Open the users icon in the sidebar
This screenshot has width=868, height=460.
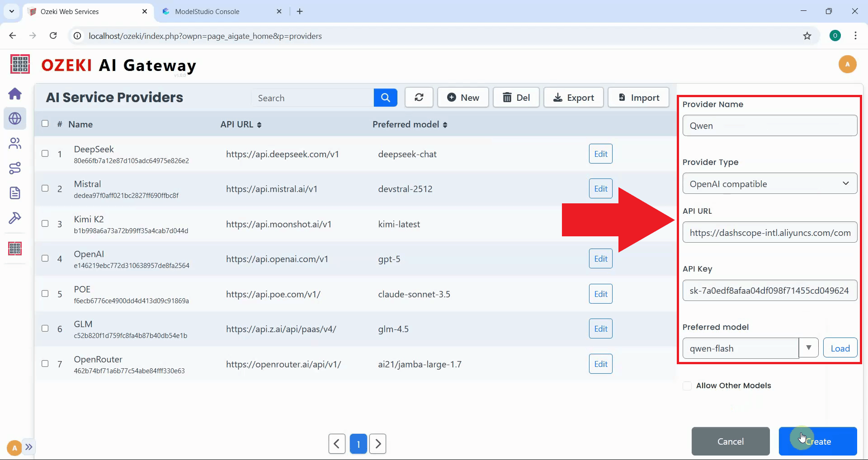point(15,144)
